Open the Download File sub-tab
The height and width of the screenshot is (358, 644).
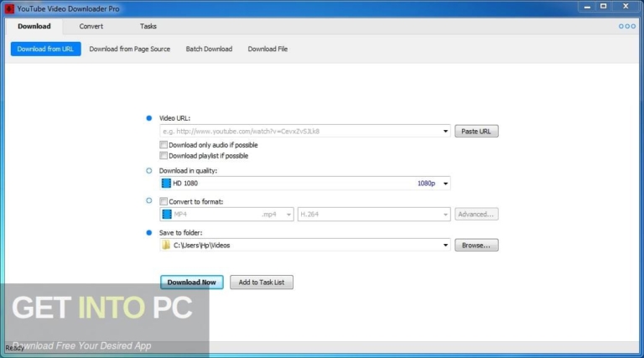(267, 49)
